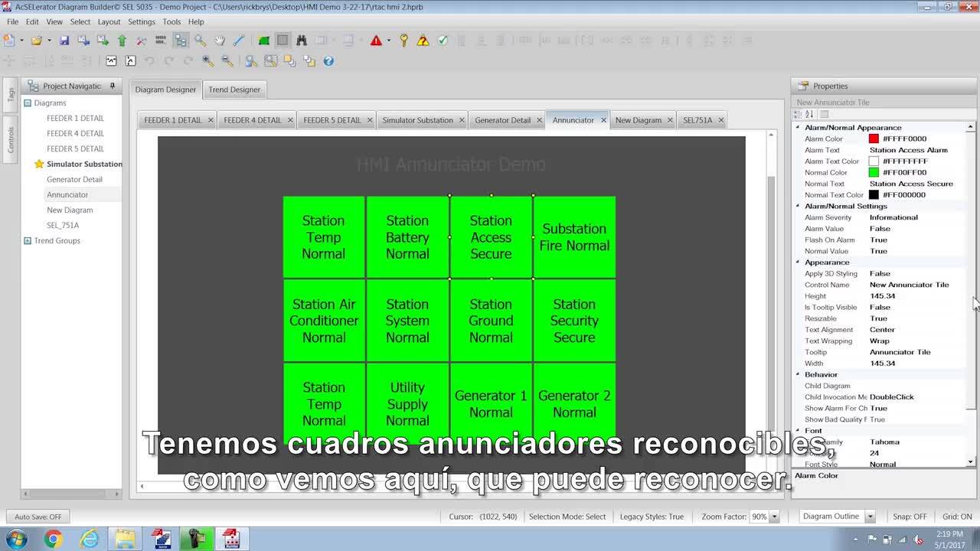Click the green checkmark validate icon

tap(443, 41)
